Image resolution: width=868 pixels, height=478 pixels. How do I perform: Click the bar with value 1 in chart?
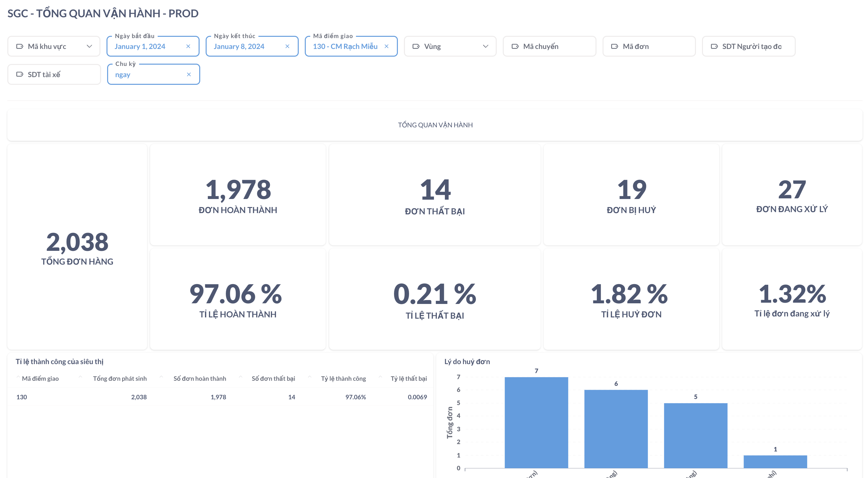(x=775, y=462)
